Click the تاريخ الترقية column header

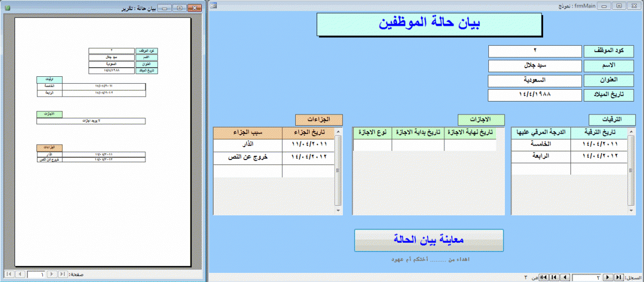pos(599,133)
